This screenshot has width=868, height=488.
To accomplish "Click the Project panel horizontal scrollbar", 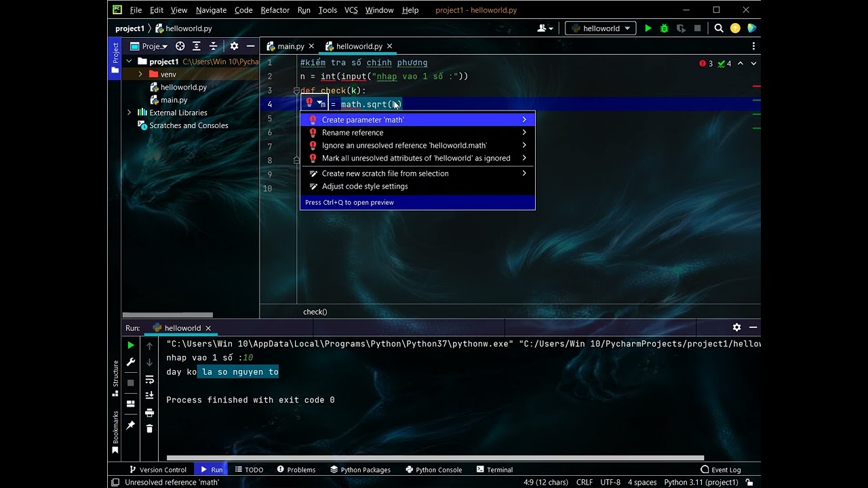I will (167, 314).
